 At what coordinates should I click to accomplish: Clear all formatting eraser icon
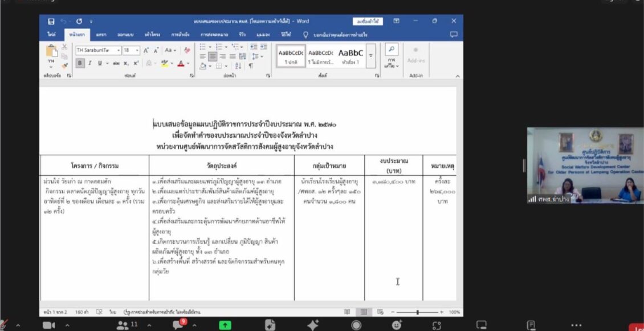pyautogui.click(x=188, y=50)
